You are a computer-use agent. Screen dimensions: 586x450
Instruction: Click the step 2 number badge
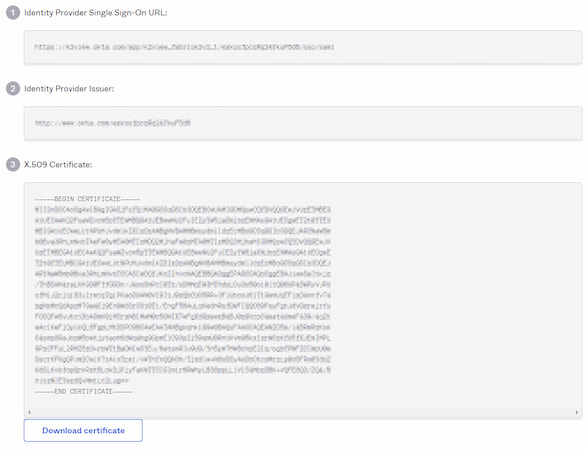pos(13,89)
